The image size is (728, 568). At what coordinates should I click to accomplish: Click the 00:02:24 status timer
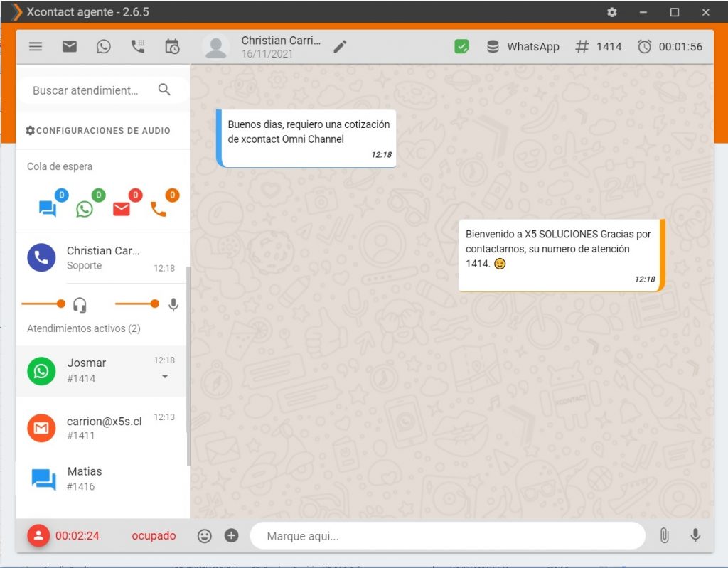tap(77, 535)
